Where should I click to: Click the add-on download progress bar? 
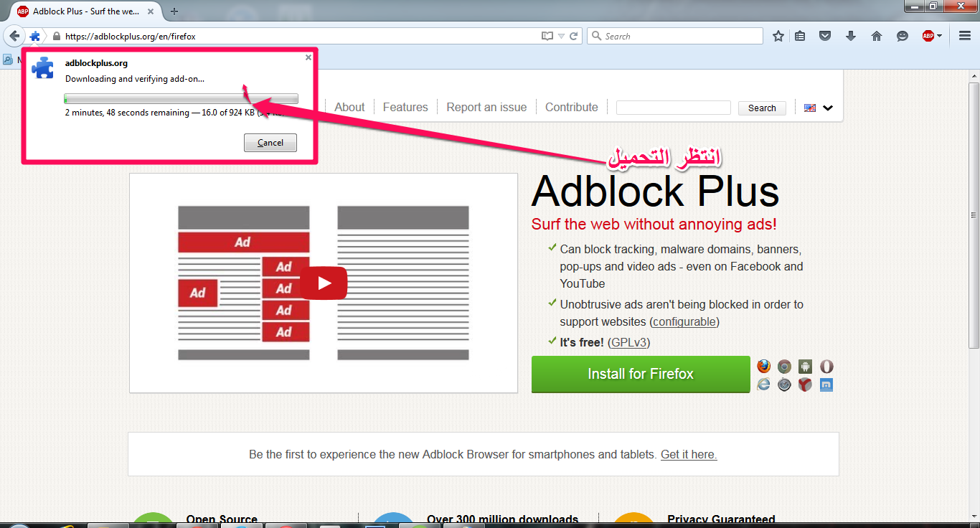181,99
